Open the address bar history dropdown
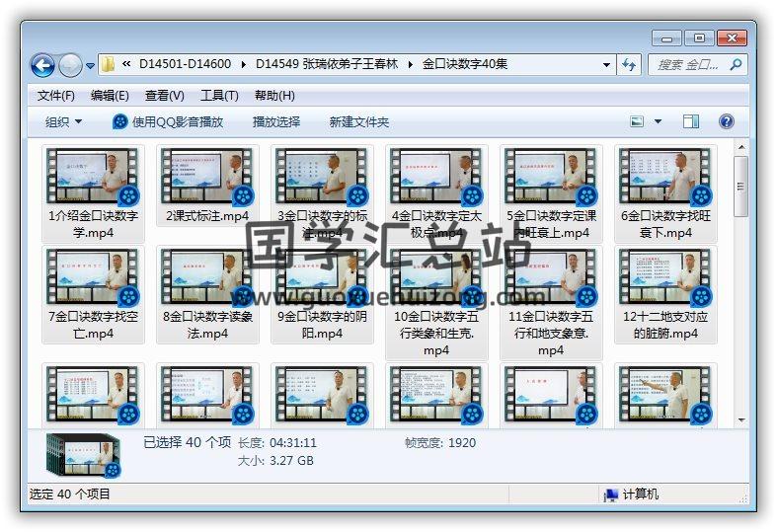777x532 pixels. point(606,65)
